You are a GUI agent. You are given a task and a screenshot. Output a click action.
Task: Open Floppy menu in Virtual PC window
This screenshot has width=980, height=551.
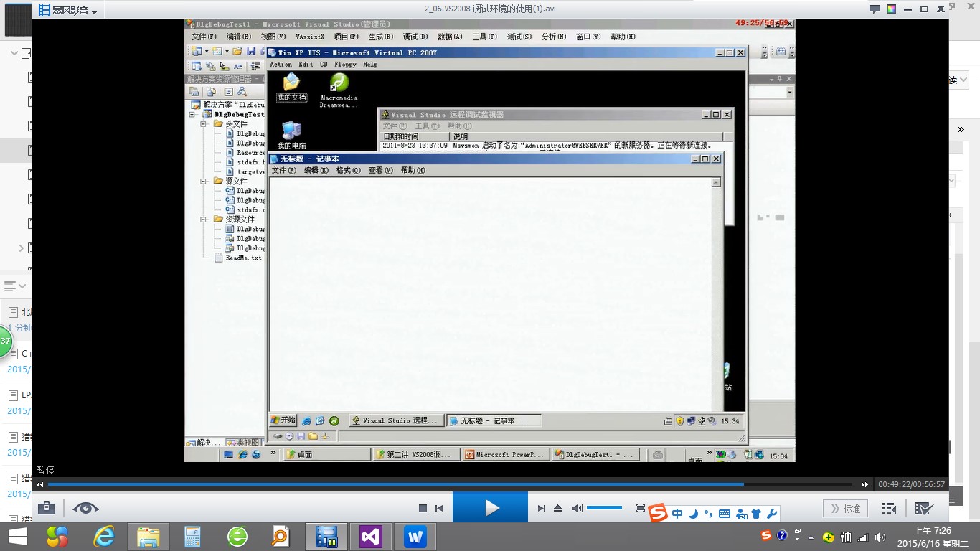[x=345, y=65]
